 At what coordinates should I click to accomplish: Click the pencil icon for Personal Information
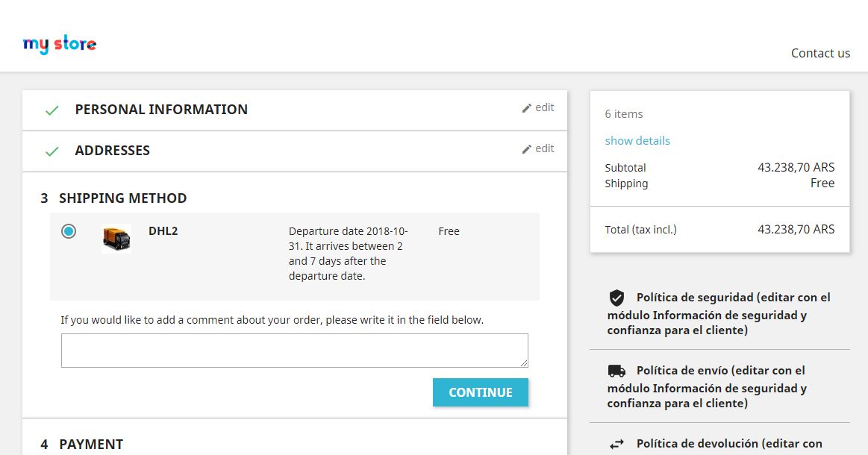point(527,108)
